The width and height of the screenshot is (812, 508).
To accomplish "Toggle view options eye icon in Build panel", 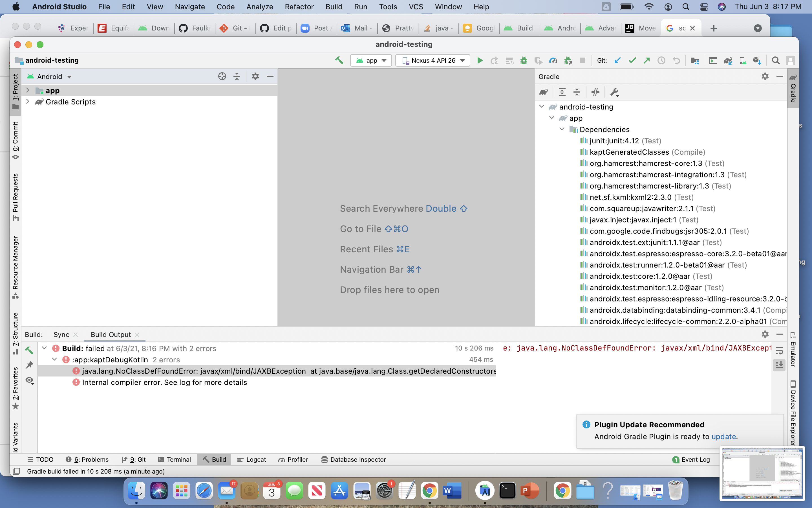I will click(x=30, y=380).
